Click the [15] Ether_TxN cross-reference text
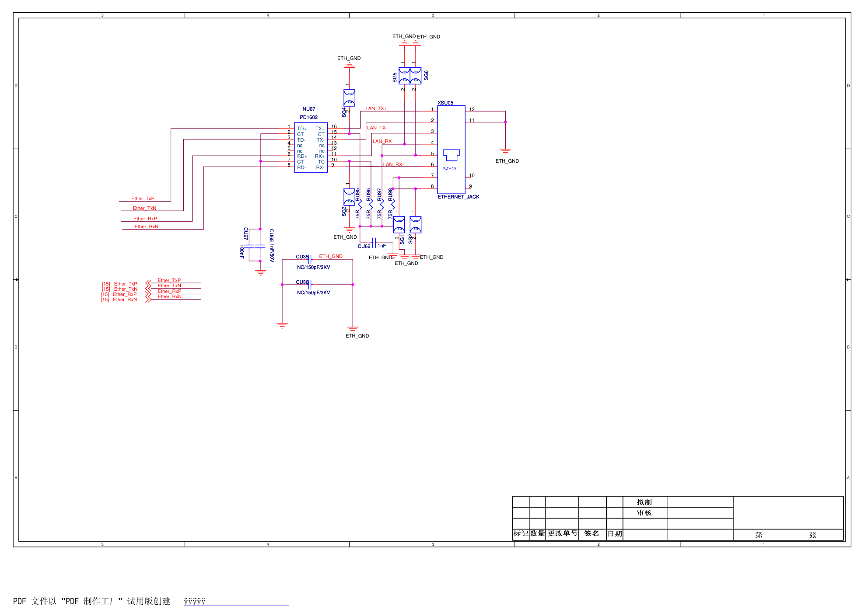This screenshot has height=613, width=868. click(x=120, y=289)
